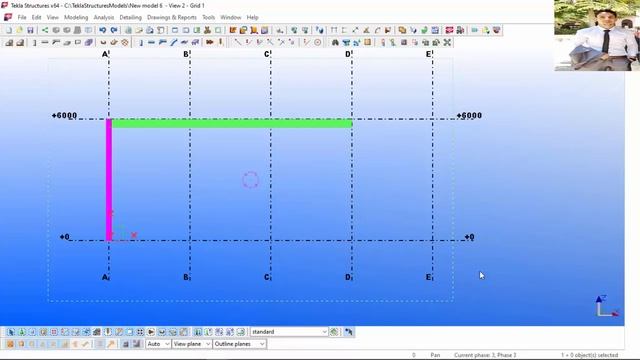Select the steel beam tool
Screen dimensions: 640x360
[x=45, y=42]
